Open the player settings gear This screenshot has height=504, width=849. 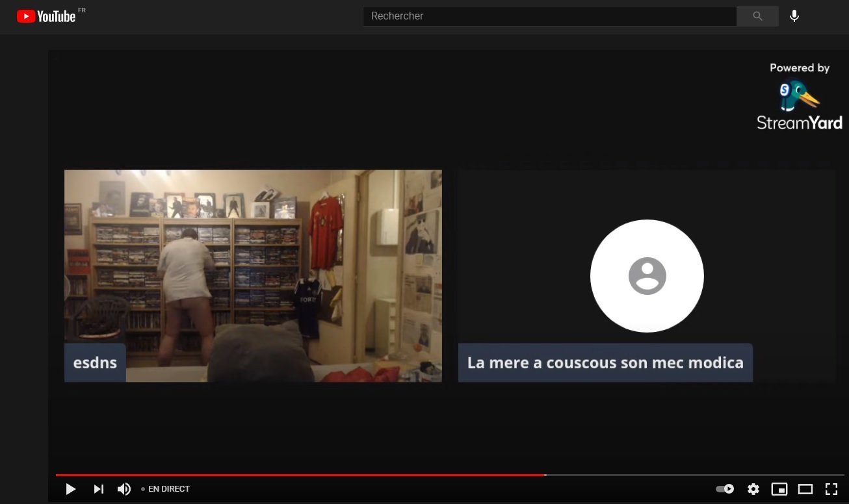tap(753, 489)
